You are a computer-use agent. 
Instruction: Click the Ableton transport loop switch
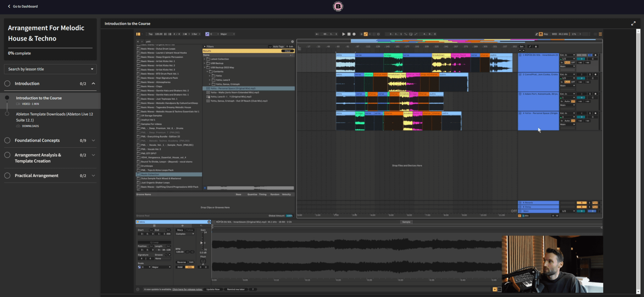click(410, 34)
